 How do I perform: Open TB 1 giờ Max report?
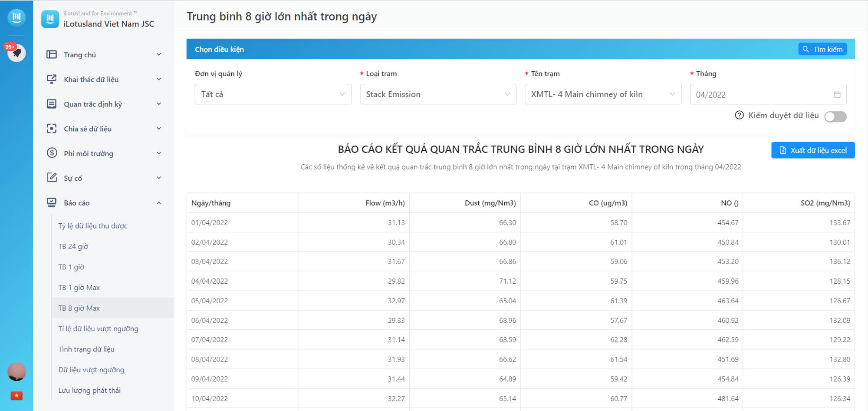click(79, 288)
